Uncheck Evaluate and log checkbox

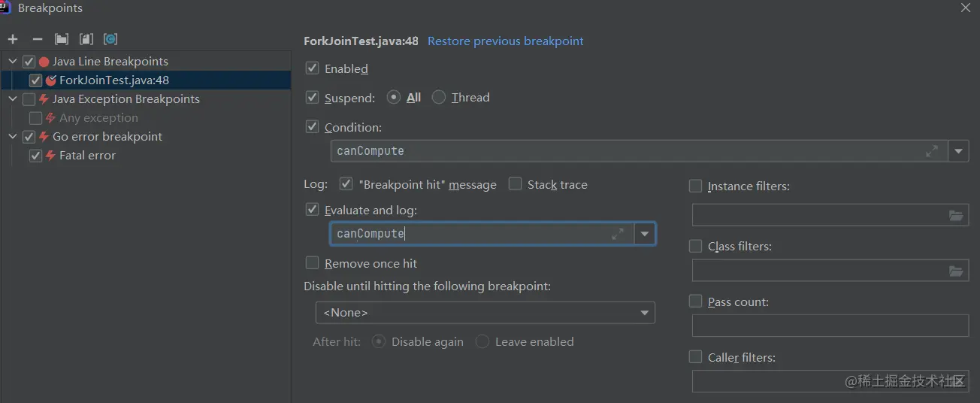tap(312, 210)
